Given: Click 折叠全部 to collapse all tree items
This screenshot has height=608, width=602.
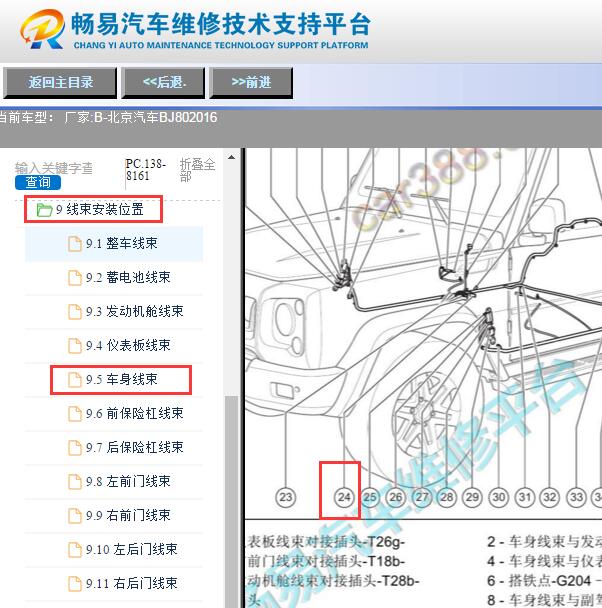Looking at the screenshot, I should pyautogui.click(x=197, y=170).
